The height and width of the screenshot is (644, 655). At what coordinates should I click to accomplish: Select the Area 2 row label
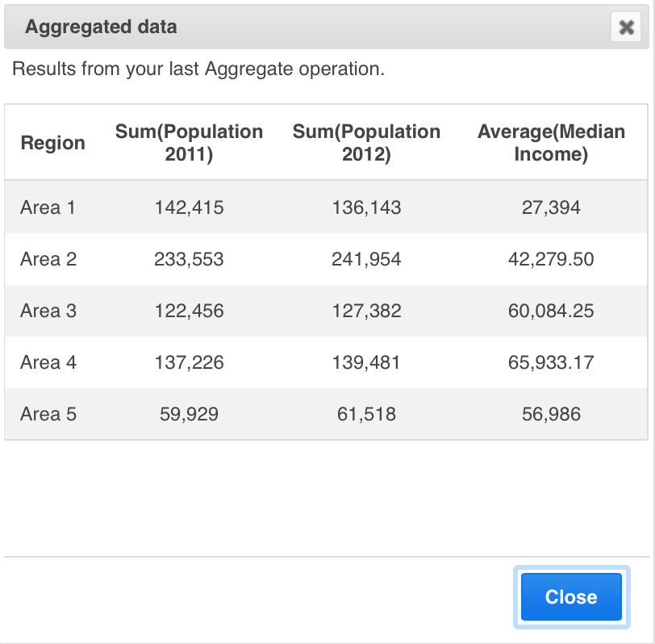(48, 259)
